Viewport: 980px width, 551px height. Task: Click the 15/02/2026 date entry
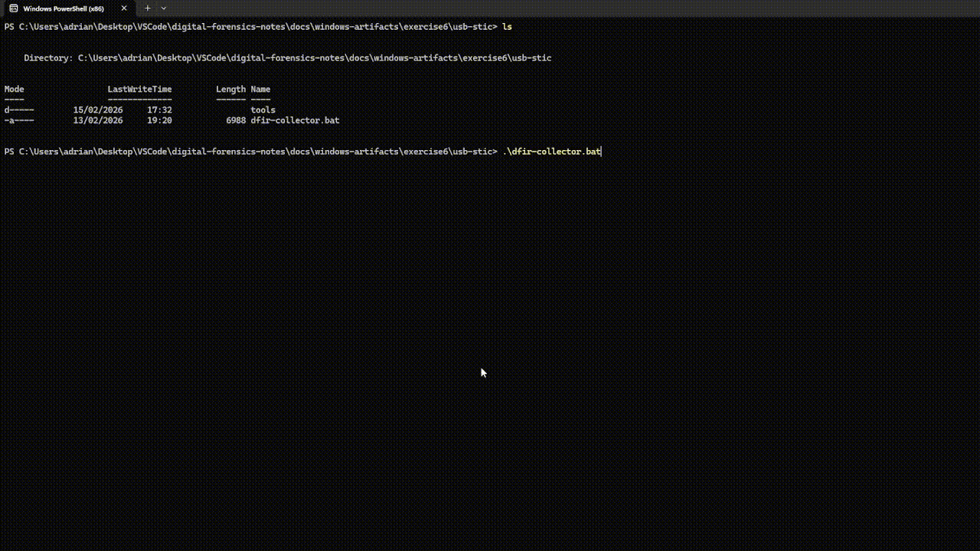98,110
